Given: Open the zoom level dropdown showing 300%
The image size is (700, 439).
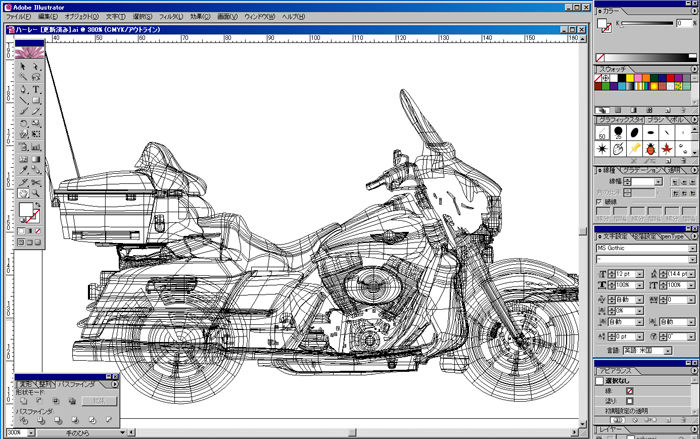Looking at the screenshot, I should [31, 433].
